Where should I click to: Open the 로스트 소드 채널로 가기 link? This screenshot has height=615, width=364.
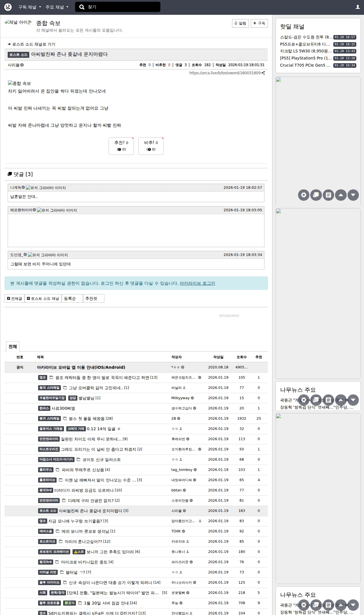click(32, 44)
